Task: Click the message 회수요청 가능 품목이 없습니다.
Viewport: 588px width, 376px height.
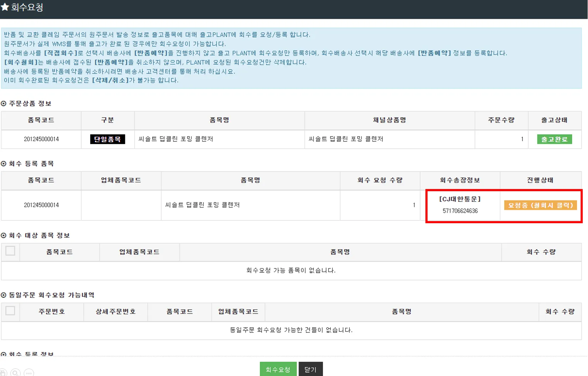Action: (x=291, y=270)
